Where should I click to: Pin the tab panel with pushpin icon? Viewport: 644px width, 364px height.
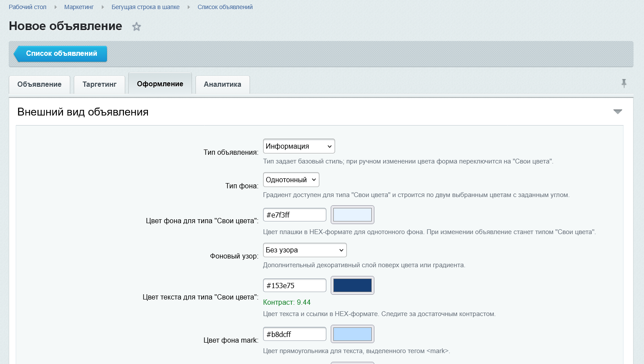pos(624,83)
